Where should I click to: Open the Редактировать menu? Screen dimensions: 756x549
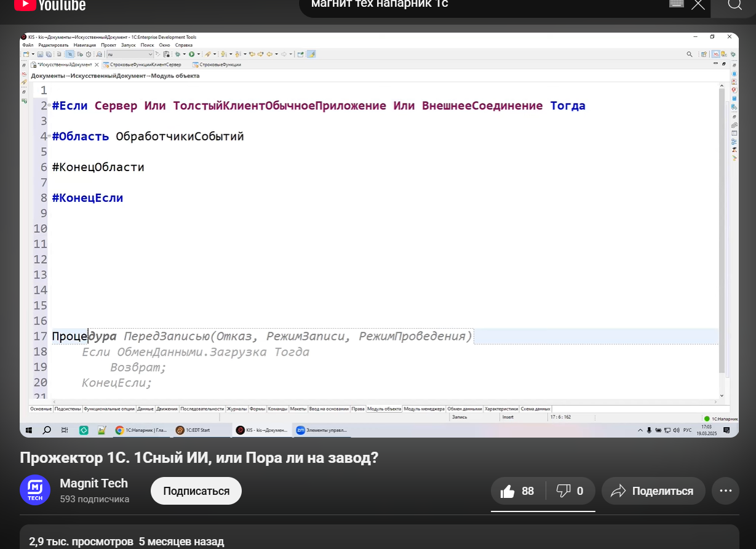[x=54, y=45]
